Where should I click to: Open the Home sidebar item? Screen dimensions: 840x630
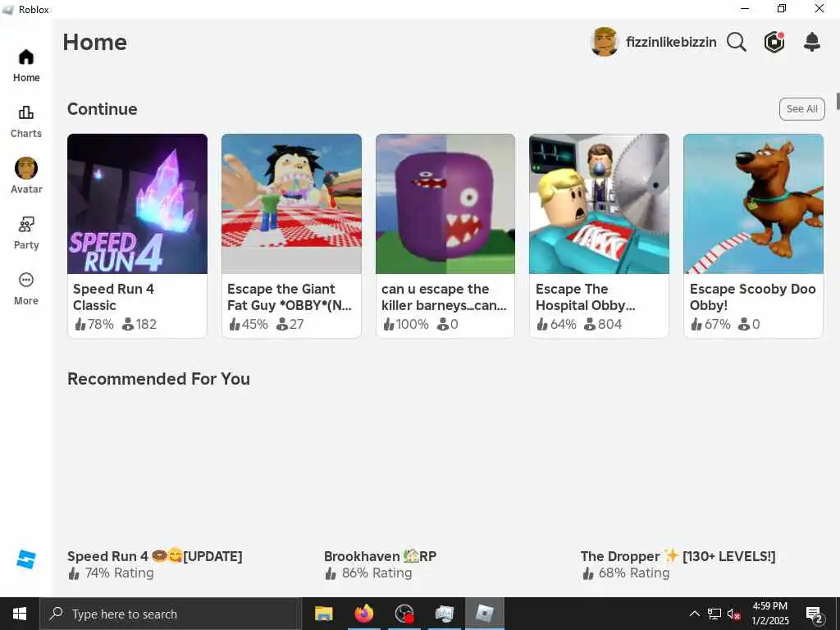[x=26, y=66]
